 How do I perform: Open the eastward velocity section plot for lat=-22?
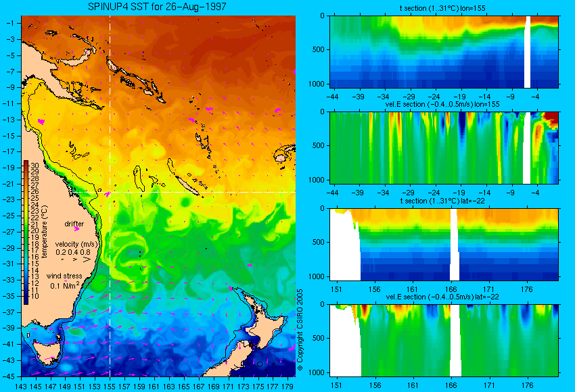[x=444, y=341]
